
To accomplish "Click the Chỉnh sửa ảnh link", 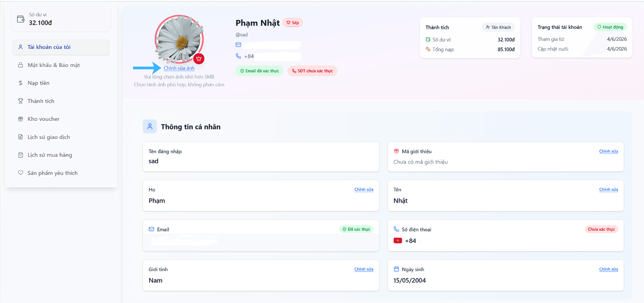I will [179, 68].
